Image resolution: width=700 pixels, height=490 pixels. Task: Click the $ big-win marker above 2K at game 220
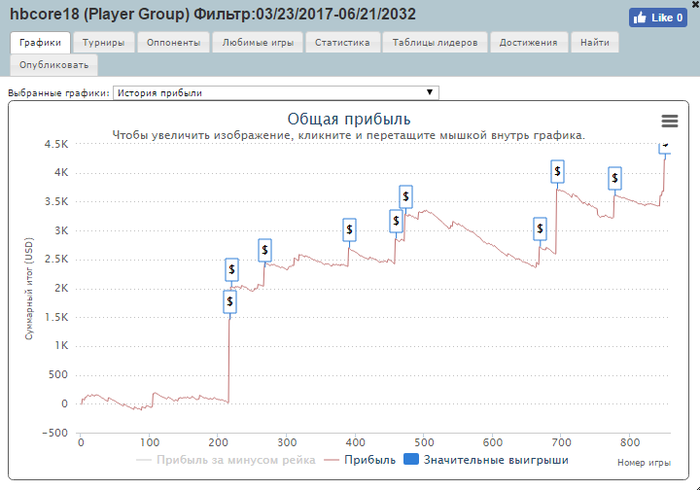pos(232,270)
